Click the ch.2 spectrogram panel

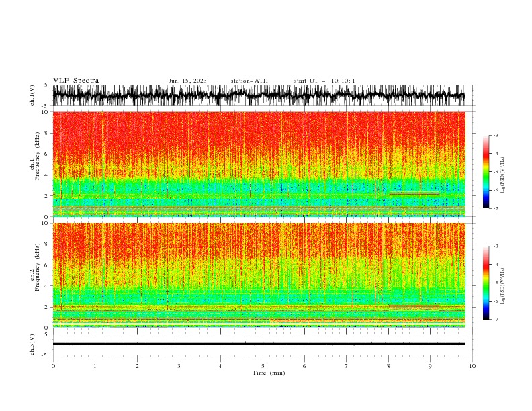click(x=259, y=275)
